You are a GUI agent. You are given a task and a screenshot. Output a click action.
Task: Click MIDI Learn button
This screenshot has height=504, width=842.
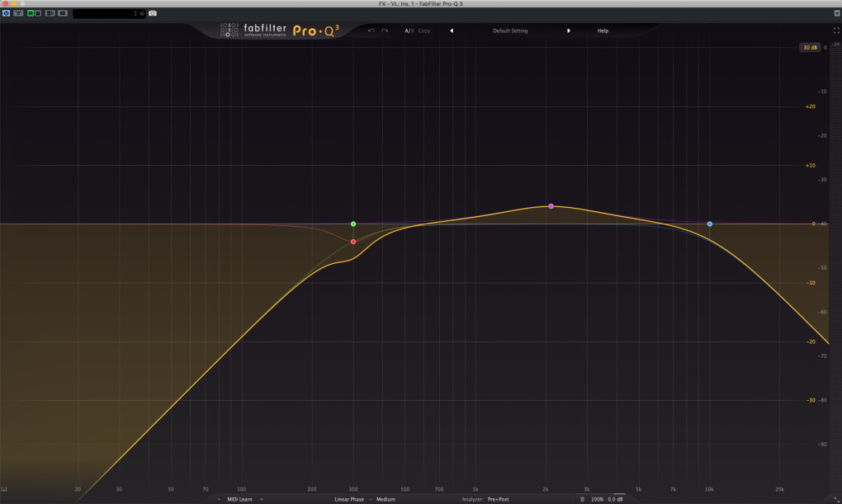(x=239, y=499)
